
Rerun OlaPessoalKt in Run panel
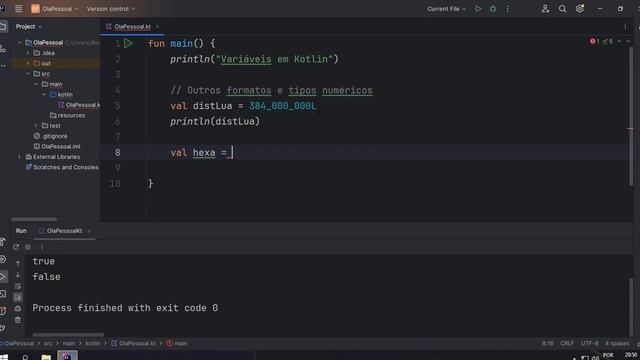pos(16,247)
